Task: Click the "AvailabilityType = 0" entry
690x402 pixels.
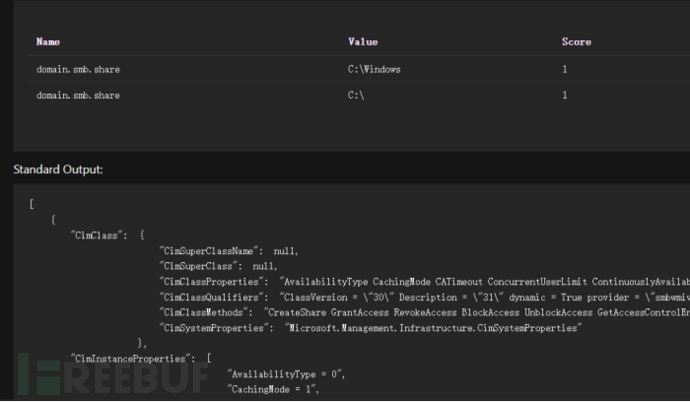Action: coord(284,373)
